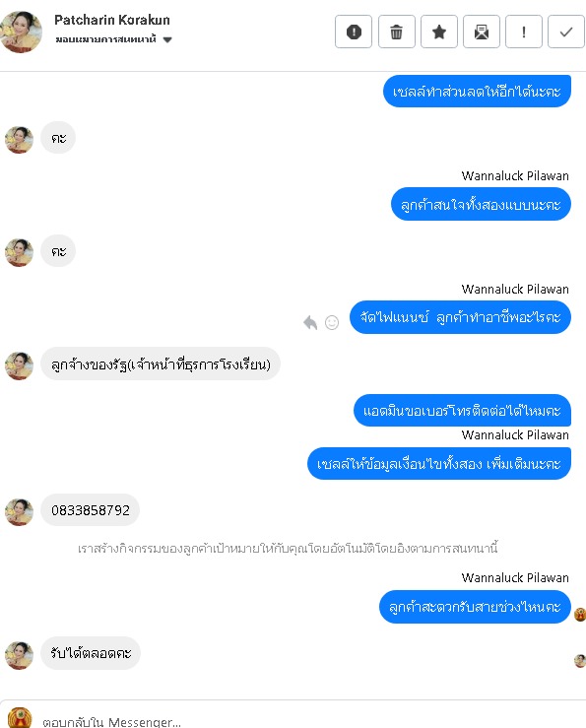Mark conversation as unread envelope icon
Screen dimensions: 586x728
481,32
